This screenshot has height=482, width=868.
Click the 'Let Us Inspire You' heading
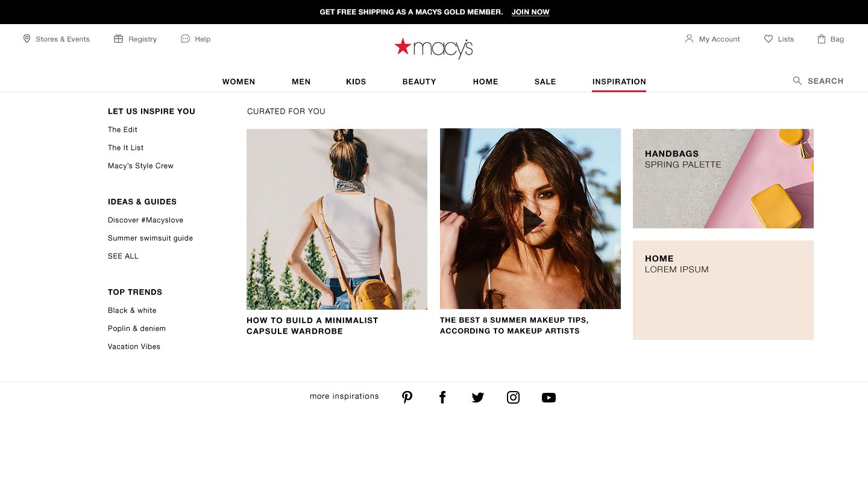pos(151,111)
